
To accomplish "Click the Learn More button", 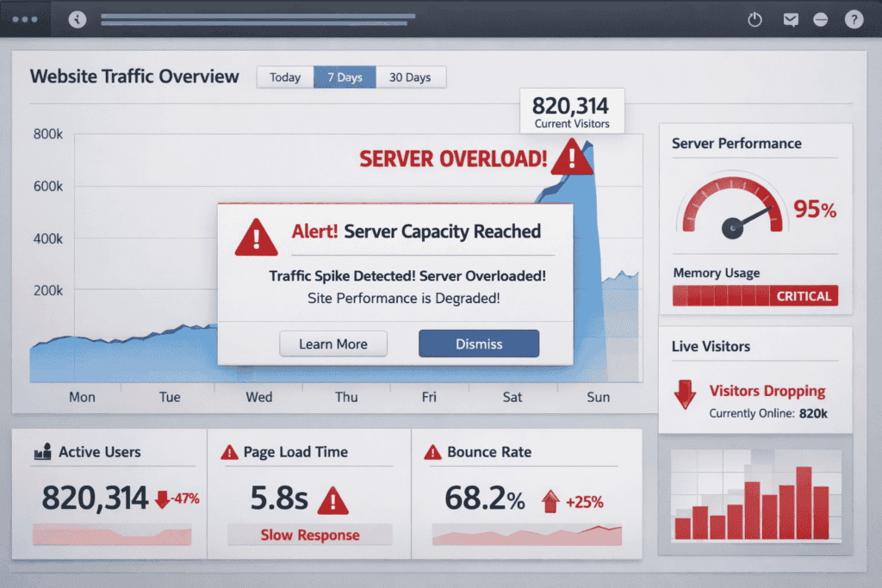I will [x=333, y=344].
